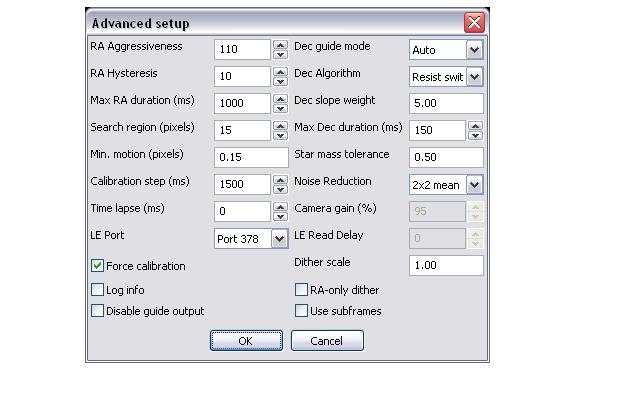Open Dec guide mode dropdown

coord(474,49)
